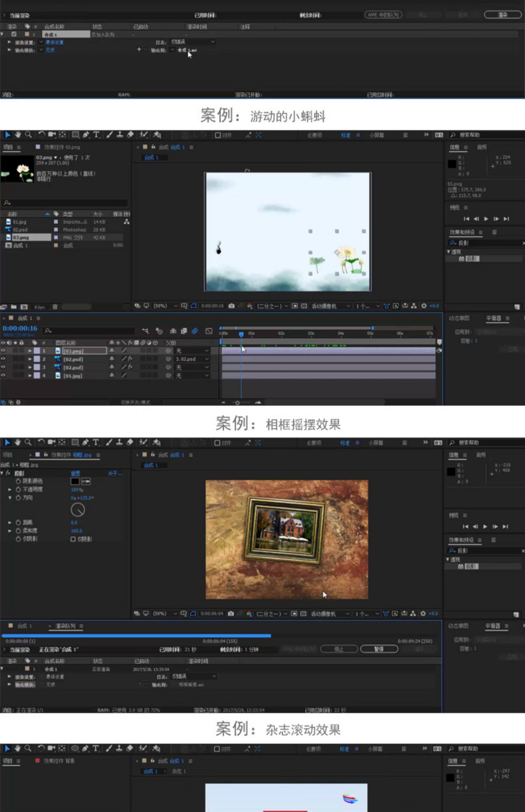Pick shadow color with eyedropper beside 阴影颜色 swatch
Viewport: 525px width, 812px height.
pyautogui.click(x=86, y=482)
